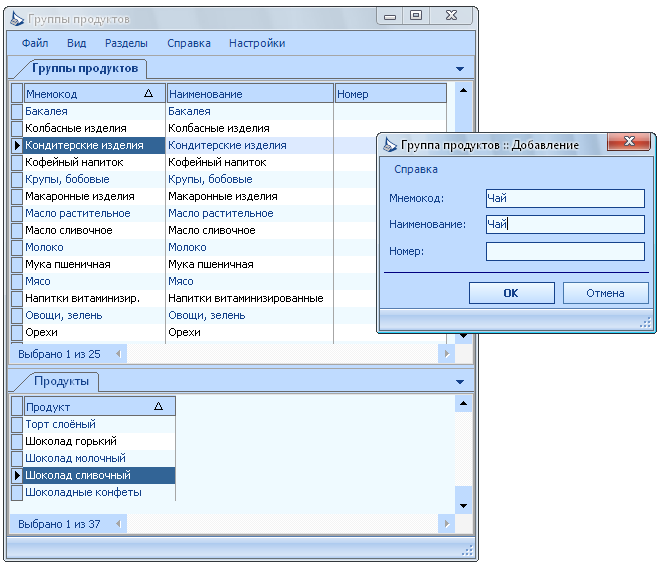Select the Мука пшеничная mnemocode cell

tap(94, 264)
